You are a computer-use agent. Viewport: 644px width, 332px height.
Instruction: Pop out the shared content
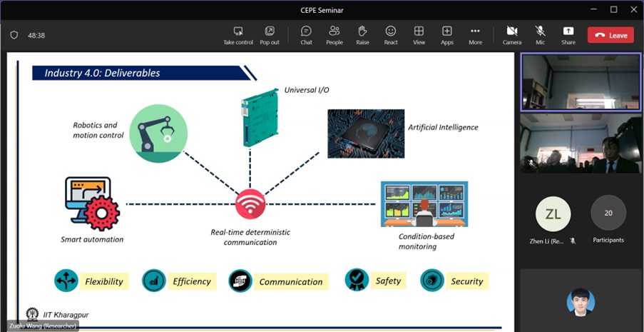[x=270, y=31]
